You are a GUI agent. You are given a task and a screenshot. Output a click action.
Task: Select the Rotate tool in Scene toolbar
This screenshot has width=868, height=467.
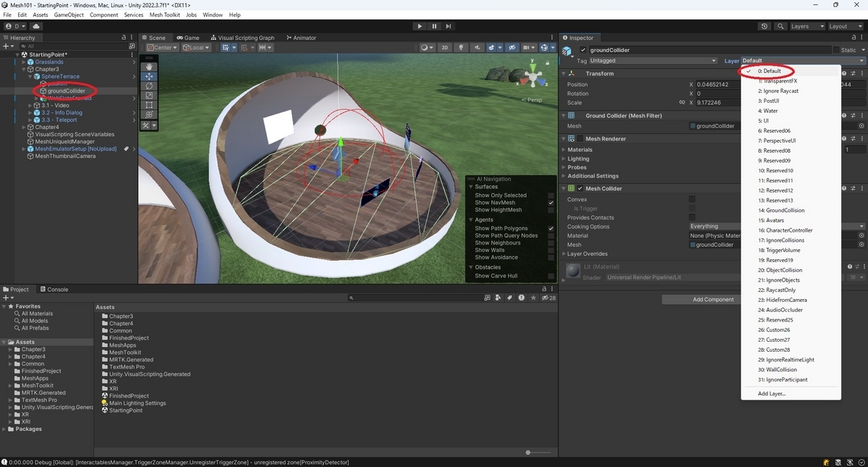tap(149, 85)
